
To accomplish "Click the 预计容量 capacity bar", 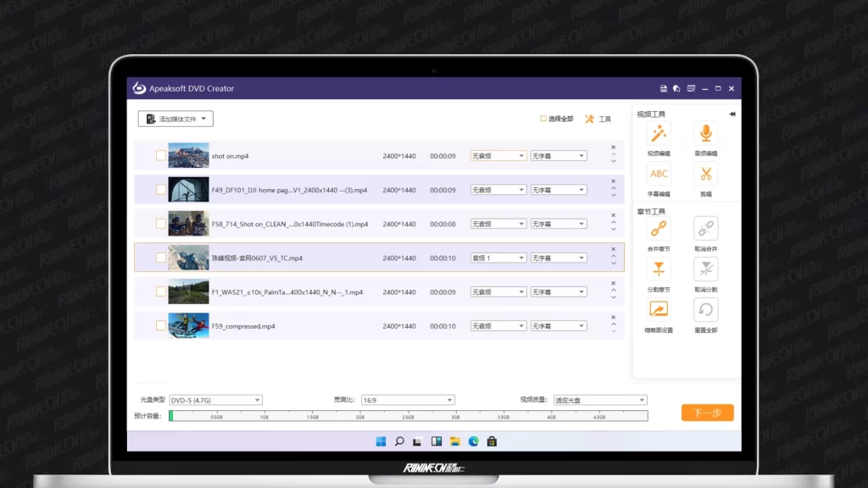I will tap(408, 416).
